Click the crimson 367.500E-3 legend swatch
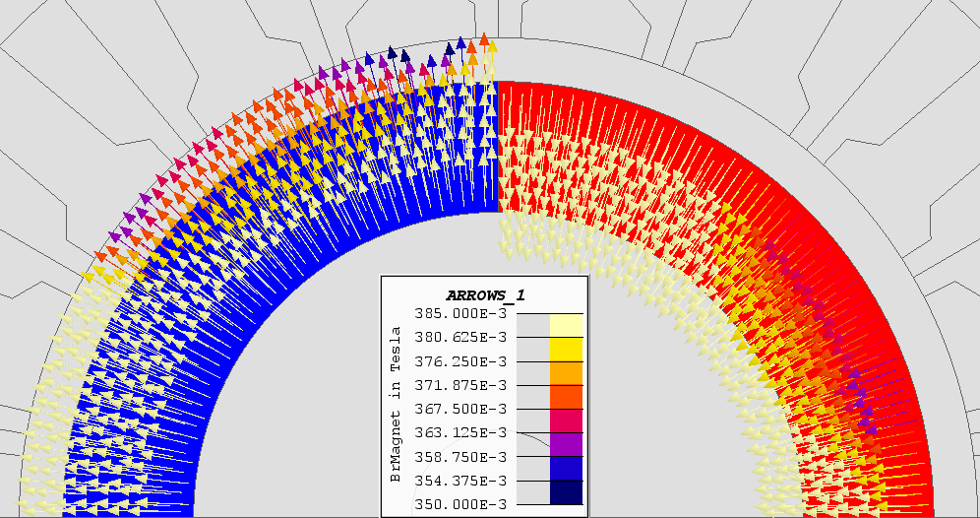Image resolution: width=980 pixels, height=518 pixels. (566, 421)
